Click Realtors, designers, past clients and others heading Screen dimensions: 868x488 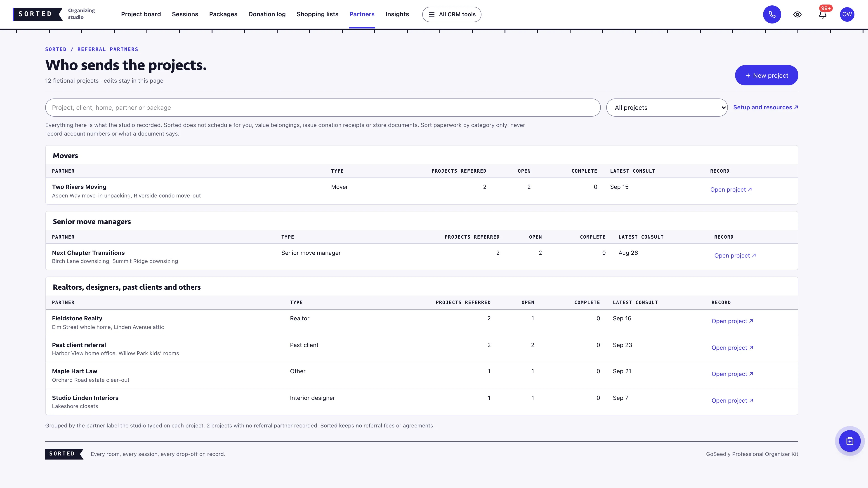click(127, 287)
